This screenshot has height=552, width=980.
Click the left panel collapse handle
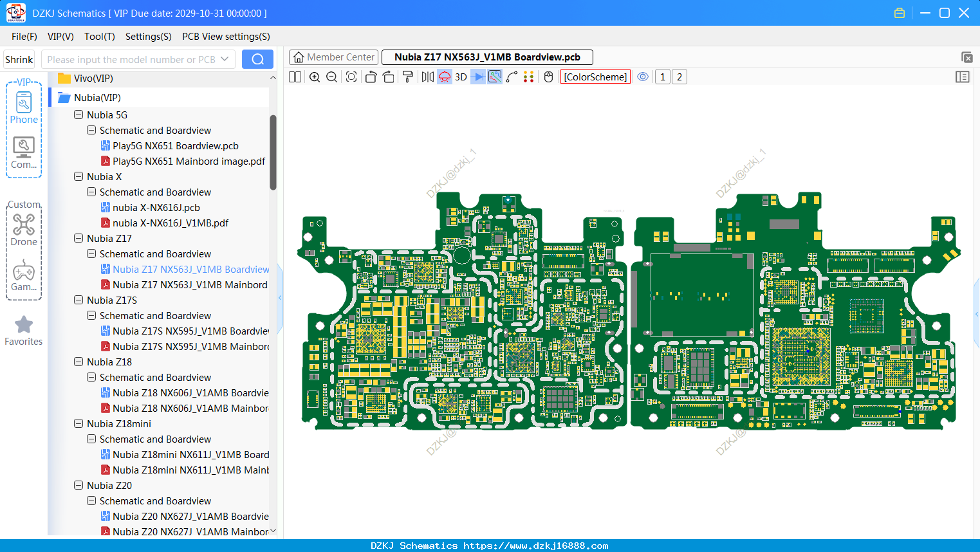point(280,297)
